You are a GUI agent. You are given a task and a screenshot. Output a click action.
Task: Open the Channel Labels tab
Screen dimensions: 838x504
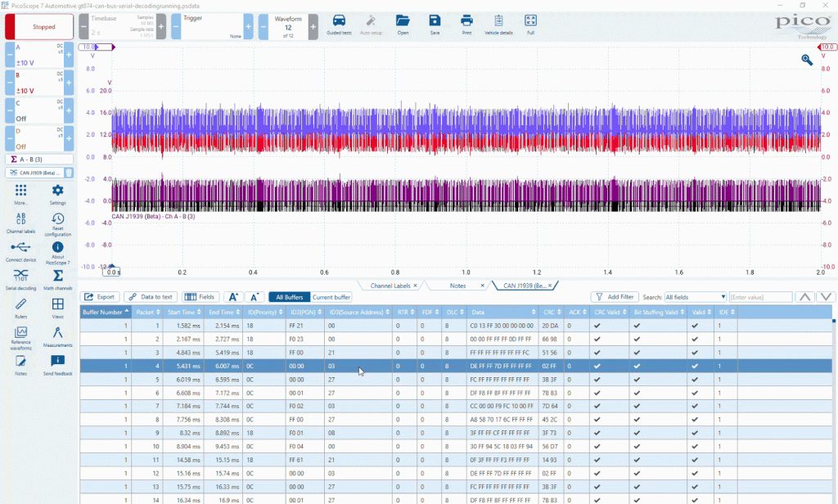pyautogui.click(x=390, y=286)
